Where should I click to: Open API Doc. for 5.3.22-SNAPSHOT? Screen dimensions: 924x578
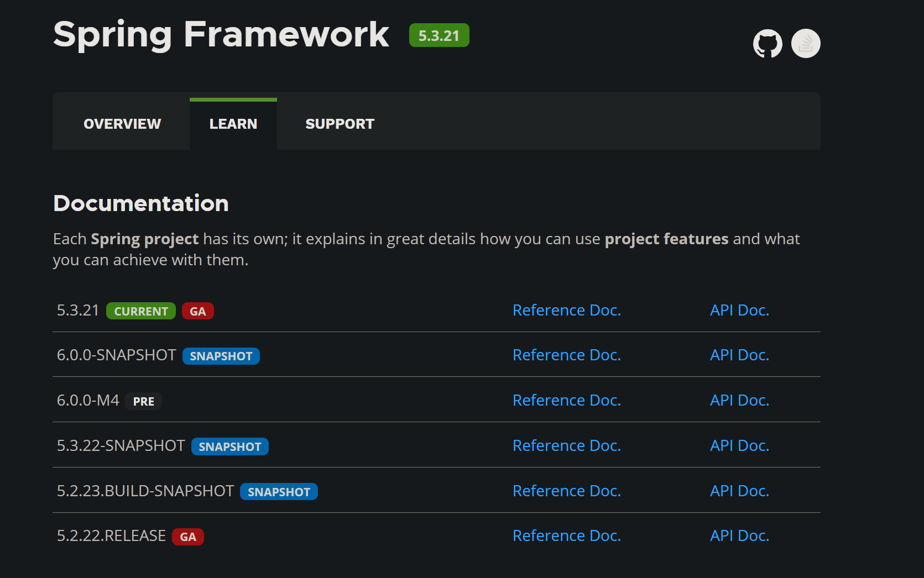pyautogui.click(x=739, y=445)
